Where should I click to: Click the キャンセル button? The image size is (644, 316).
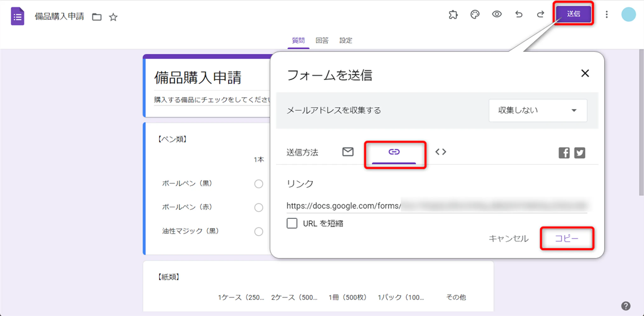point(508,239)
